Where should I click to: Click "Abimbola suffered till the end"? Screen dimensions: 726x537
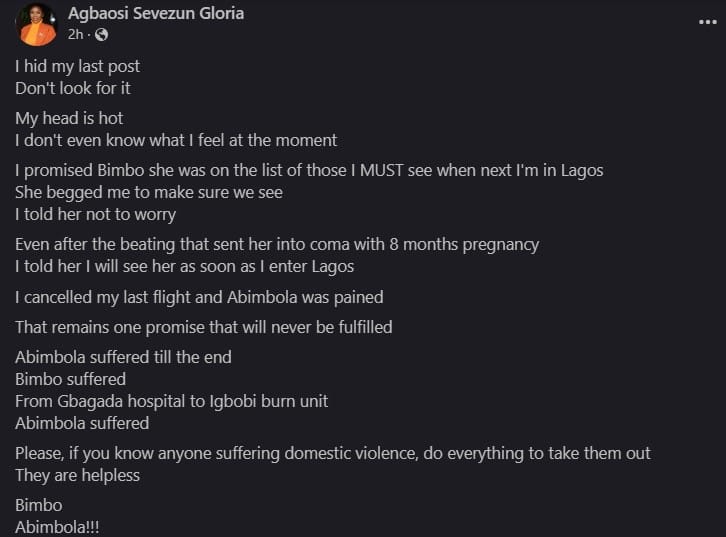point(123,357)
